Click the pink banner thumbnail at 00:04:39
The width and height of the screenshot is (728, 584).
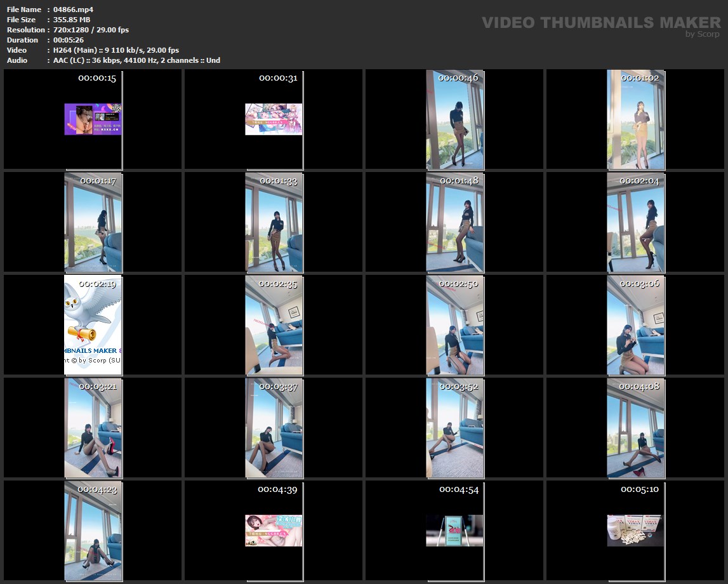tap(274, 531)
